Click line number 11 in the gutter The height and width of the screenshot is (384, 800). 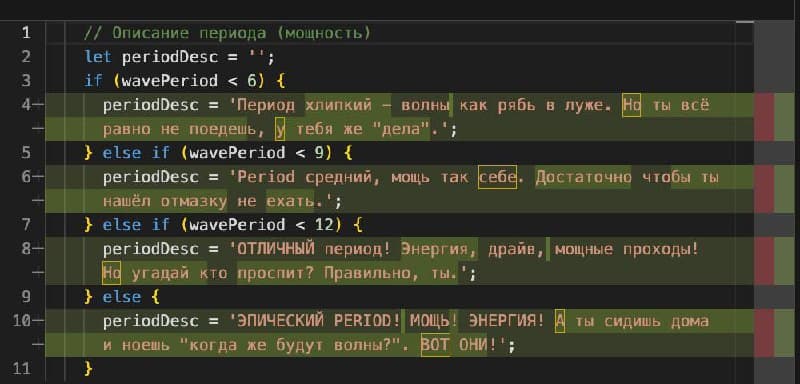21,369
